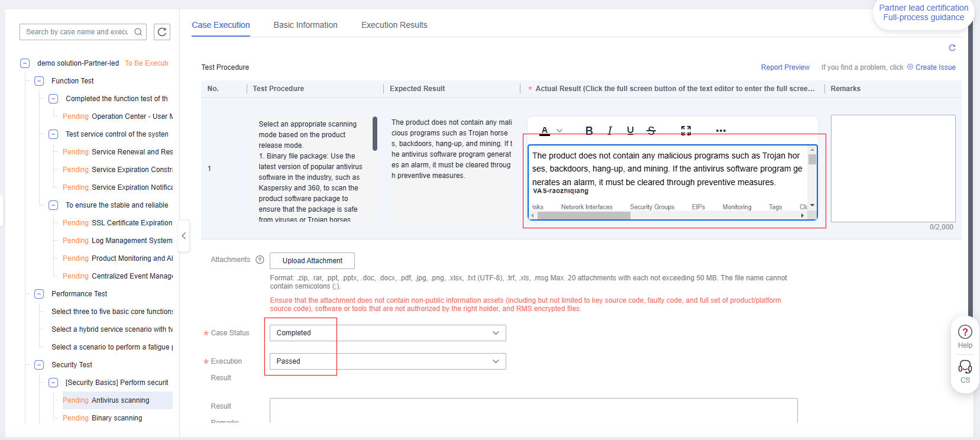Open the font color A tool

pyautogui.click(x=545, y=131)
